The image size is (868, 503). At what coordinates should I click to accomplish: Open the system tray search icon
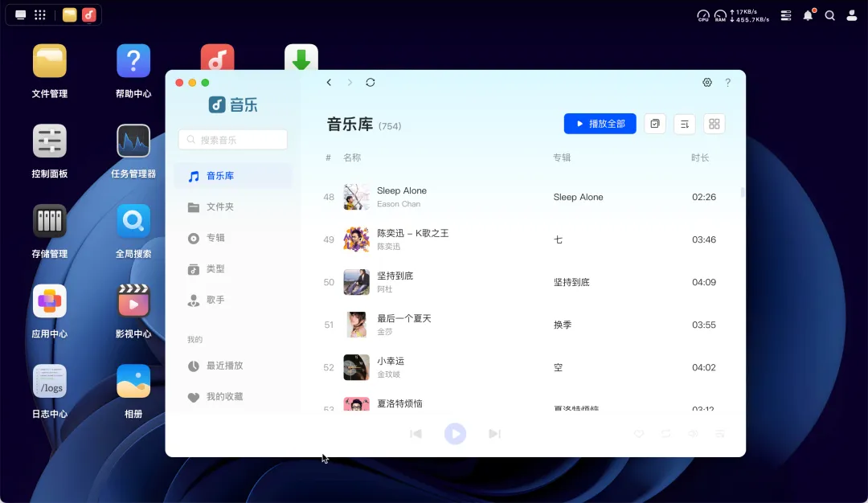coord(829,15)
